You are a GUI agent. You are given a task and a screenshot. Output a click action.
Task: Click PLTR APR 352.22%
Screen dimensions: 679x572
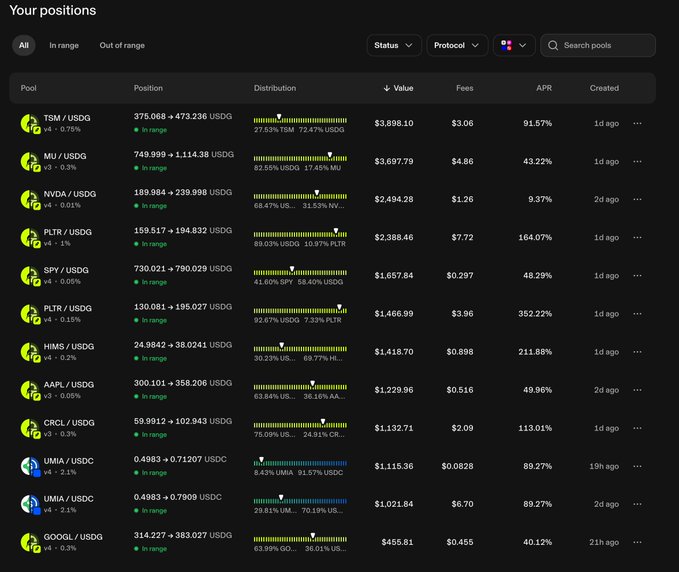pyautogui.click(x=535, y=314)
